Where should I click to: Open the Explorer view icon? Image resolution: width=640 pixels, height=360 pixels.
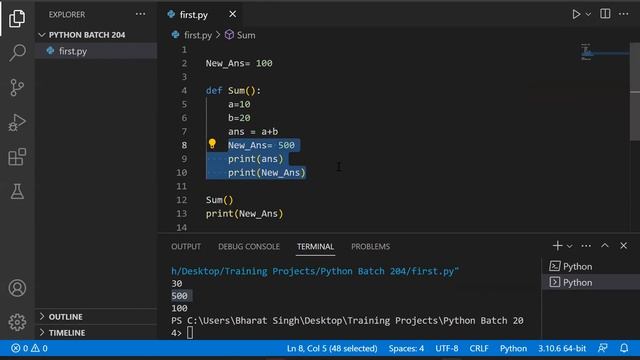(17, 18)
